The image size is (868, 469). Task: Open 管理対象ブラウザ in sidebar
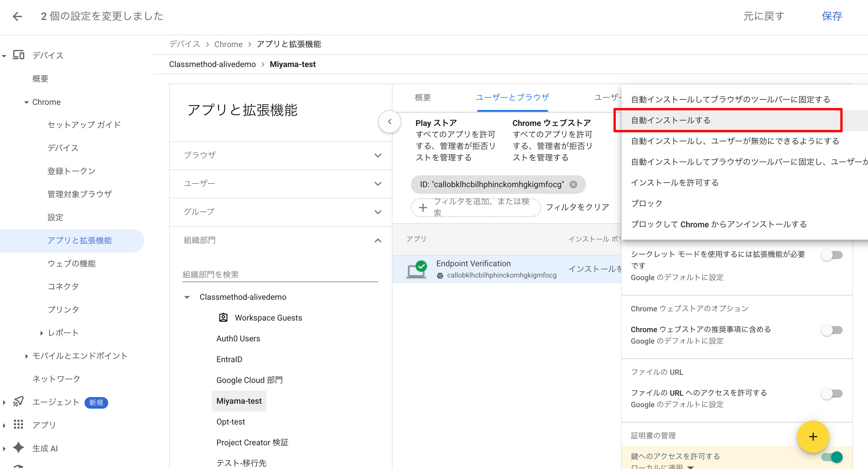pyautogui.click(x=80, y=194)
